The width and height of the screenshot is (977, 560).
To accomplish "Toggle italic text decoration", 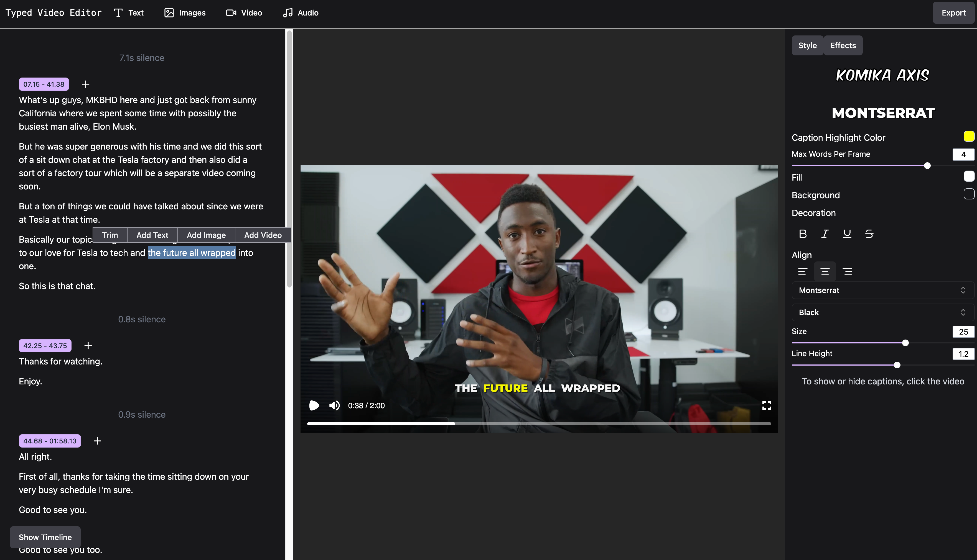I will tap(825, 234).
